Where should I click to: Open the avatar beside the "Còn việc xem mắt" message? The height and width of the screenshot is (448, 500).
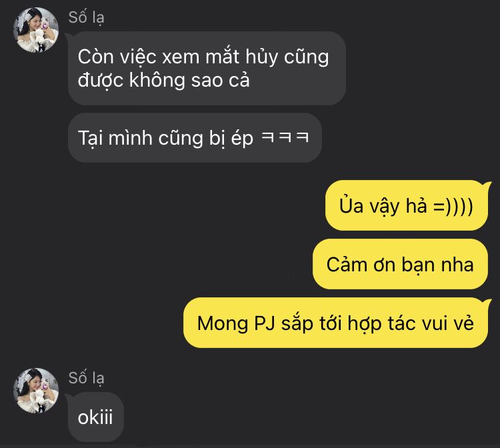coord(36,30)
